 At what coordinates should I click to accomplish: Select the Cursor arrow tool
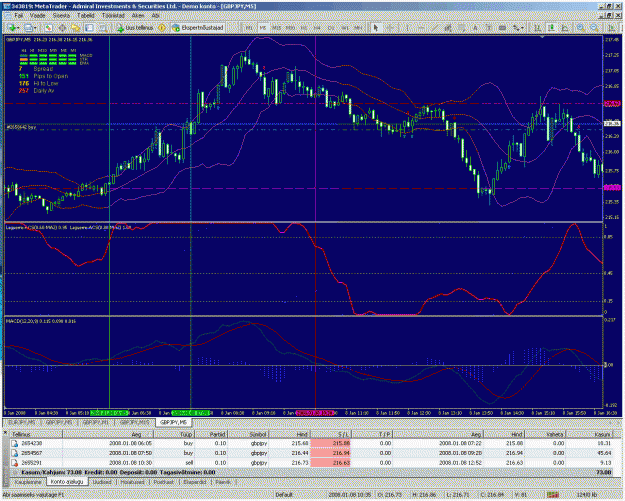(375, 28)
